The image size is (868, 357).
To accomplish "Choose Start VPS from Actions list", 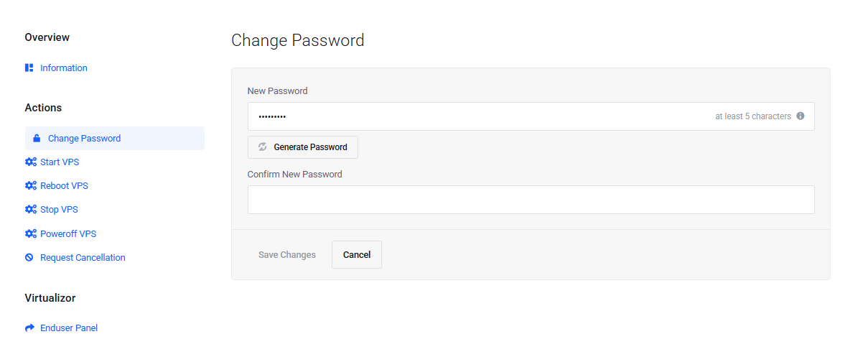I will (60, 162).
